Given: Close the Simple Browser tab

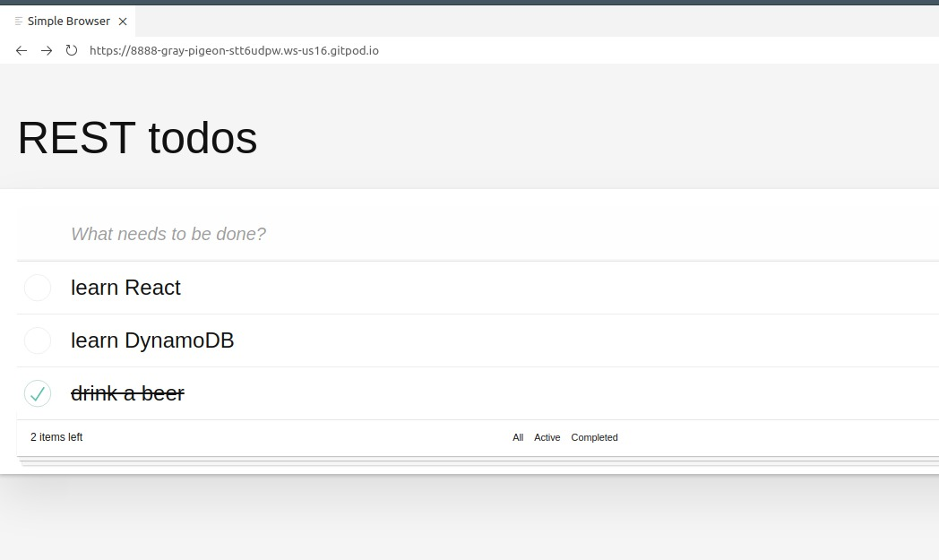Looking at the screenshot, I should (122, 21).
